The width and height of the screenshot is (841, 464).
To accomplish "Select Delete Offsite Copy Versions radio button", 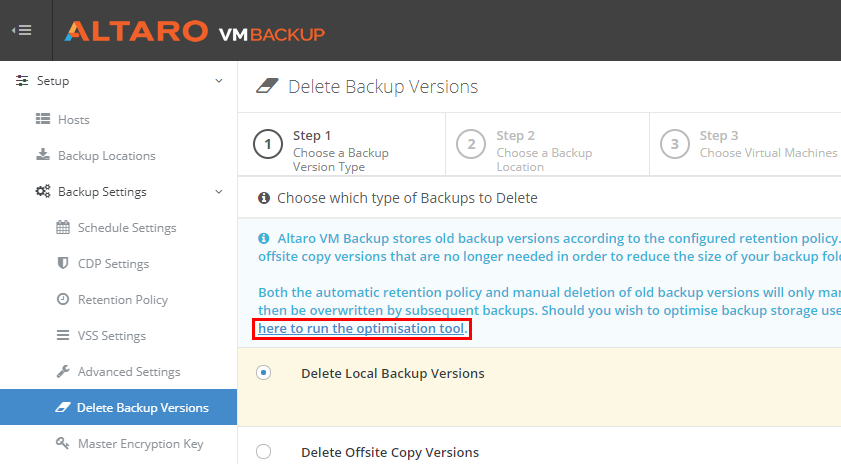I will pos(263,452).
